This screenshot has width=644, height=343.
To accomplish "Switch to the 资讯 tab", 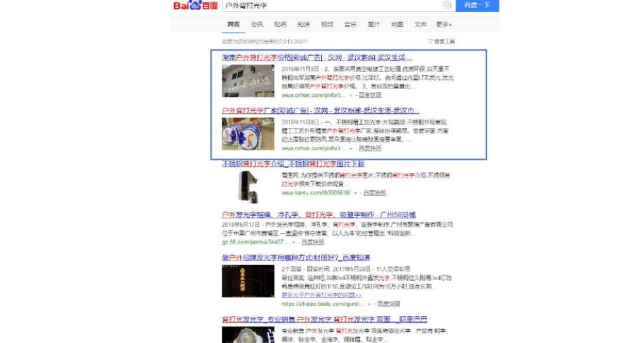I will [x=257, y=25].
